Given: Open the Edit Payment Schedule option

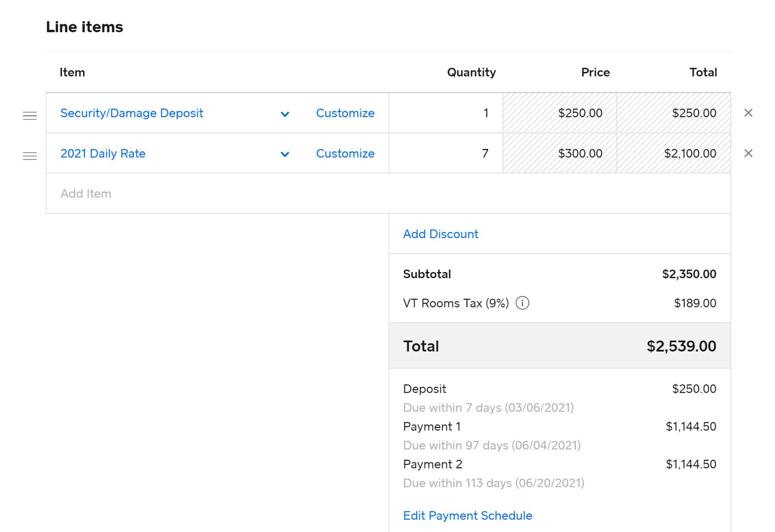Looking at the screenshot, I should click(x=468, y=515).
